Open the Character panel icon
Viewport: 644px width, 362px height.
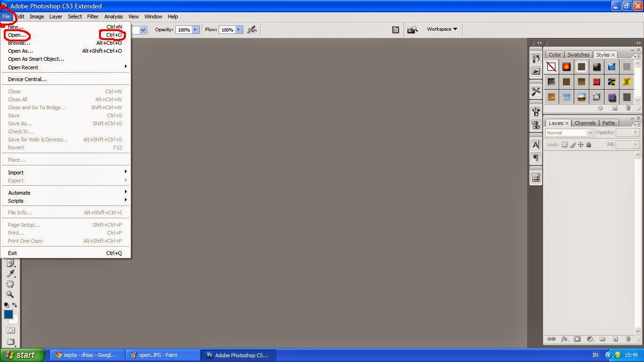click(x=536, y=145)
